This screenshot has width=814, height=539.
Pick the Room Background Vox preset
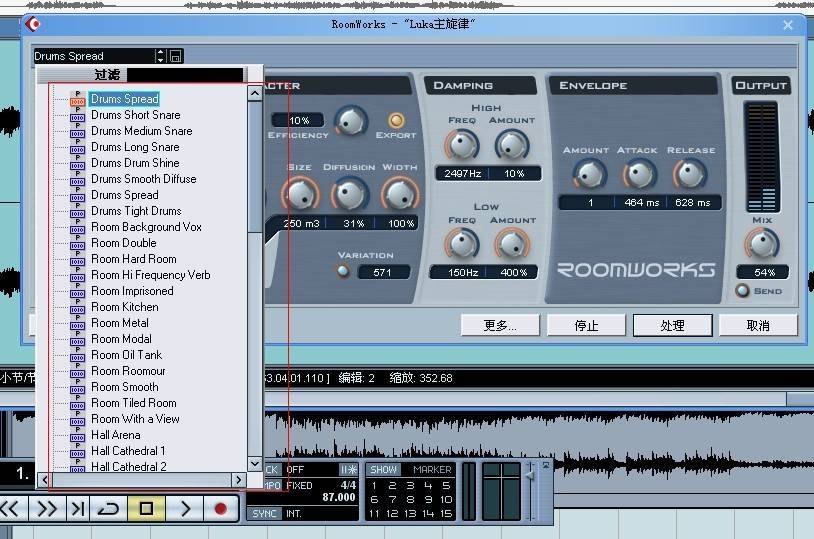click(146, 227)
